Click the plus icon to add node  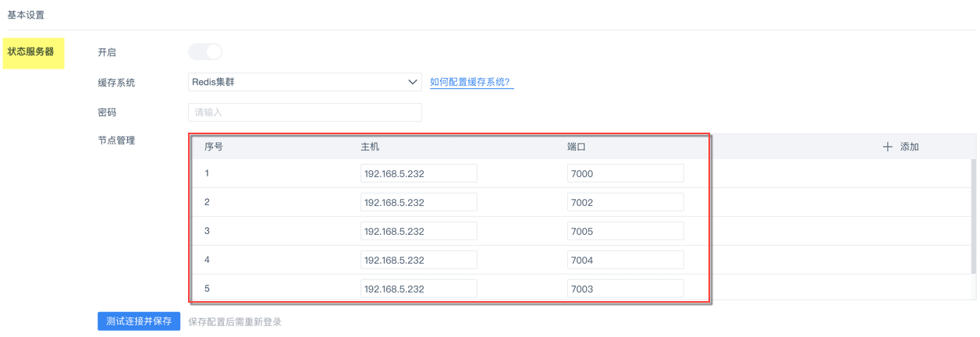click(x=887, y=147)
